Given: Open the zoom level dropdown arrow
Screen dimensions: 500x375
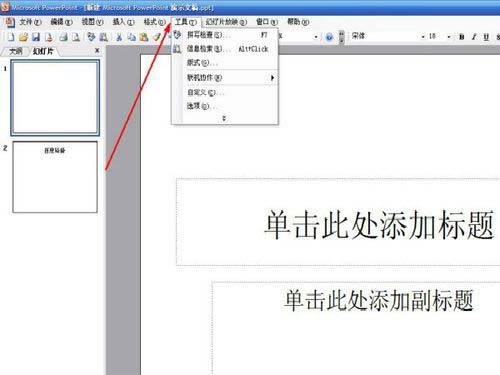Looking at the screenshot, I should [x=316, y=37].
